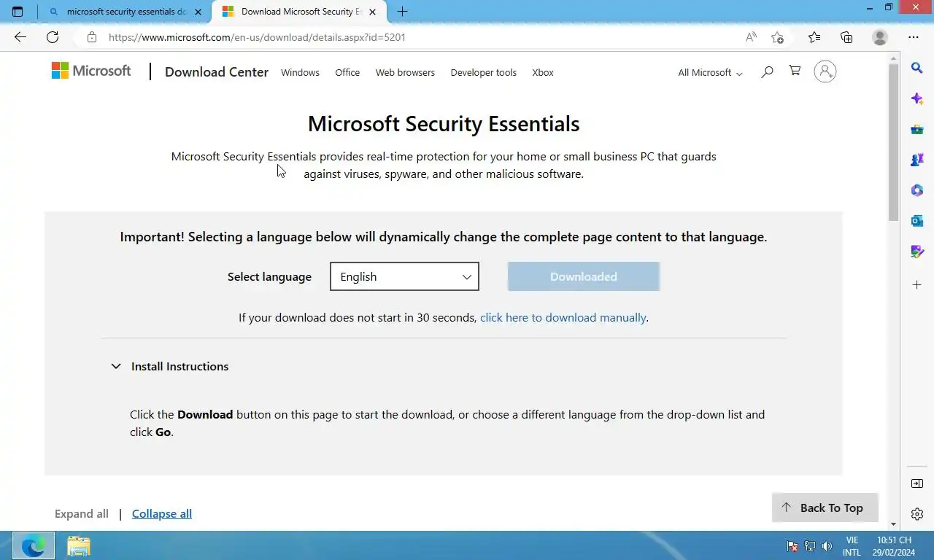
Task: Switch to the microsoft security essentials search tab
Action: click(x=126, y=12)
